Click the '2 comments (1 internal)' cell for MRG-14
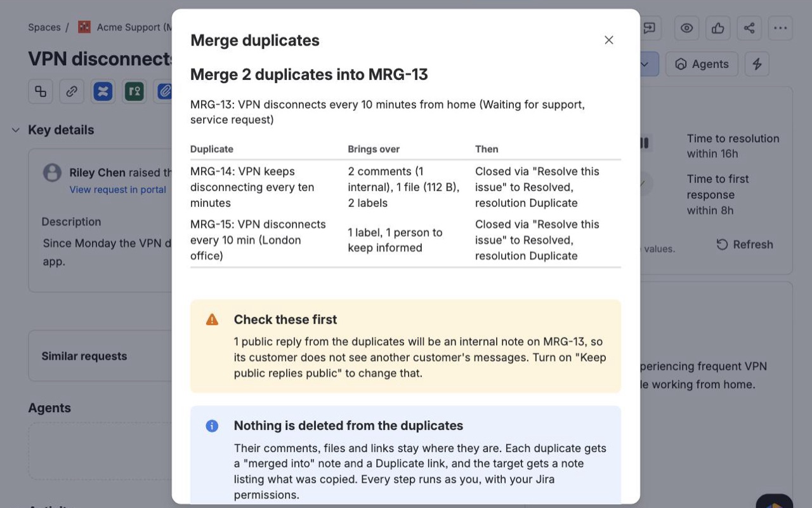Image resolution: width=812 pixels, height=508 pixels. tap(403, 187)
